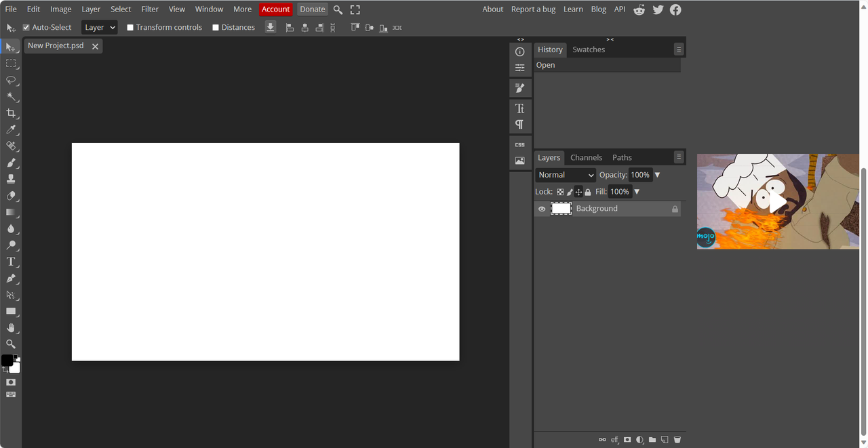This screenshot has height=448, width=868.
Task: Click the red Account button
Action: [x=275, y=9]
